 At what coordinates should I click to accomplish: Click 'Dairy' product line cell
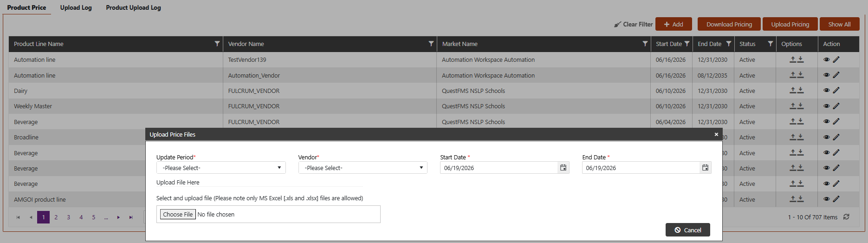coord(116,91)
